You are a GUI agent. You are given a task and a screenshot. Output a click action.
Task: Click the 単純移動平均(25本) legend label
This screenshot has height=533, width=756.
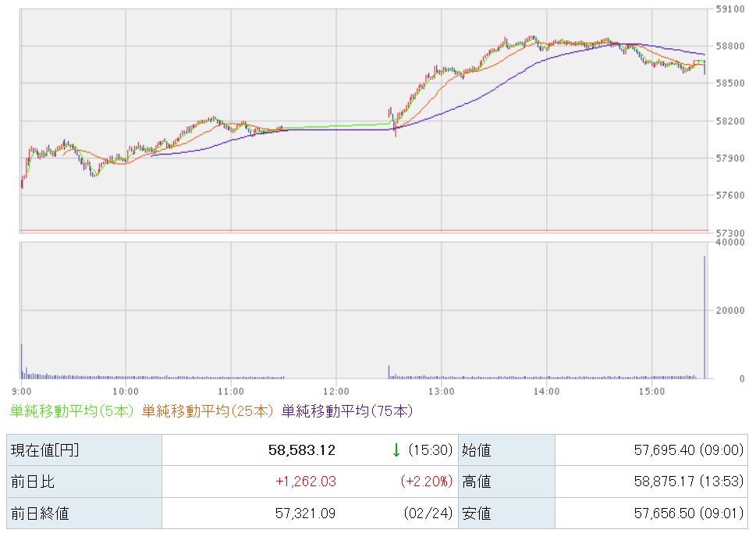point(208,410)
